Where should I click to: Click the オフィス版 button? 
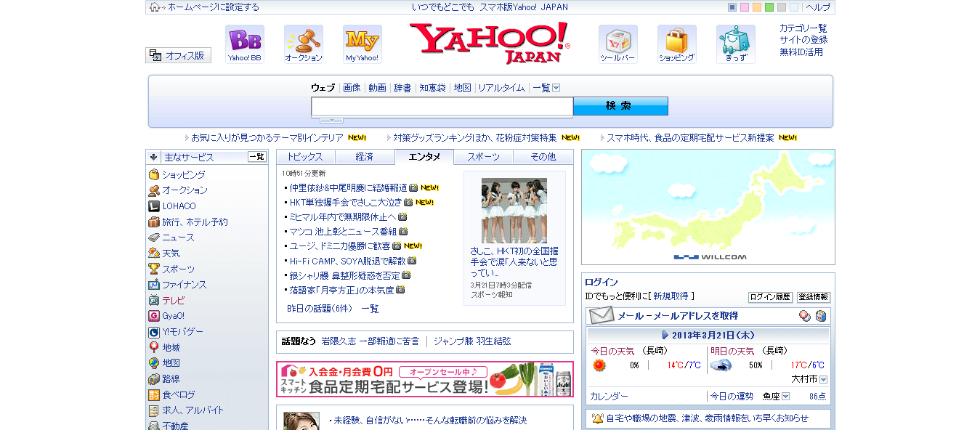(178, 55)
